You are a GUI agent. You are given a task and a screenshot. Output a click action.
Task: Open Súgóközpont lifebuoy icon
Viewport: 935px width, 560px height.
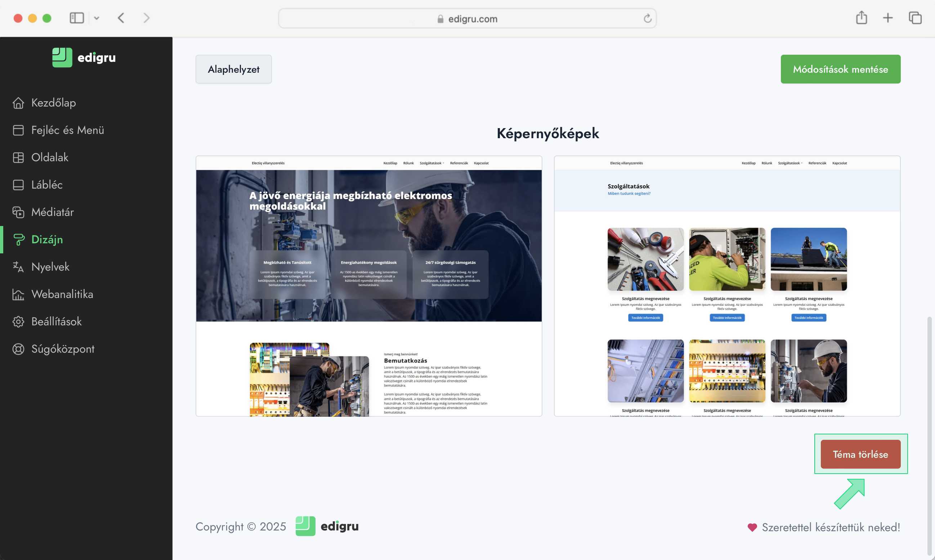point(18,349)
